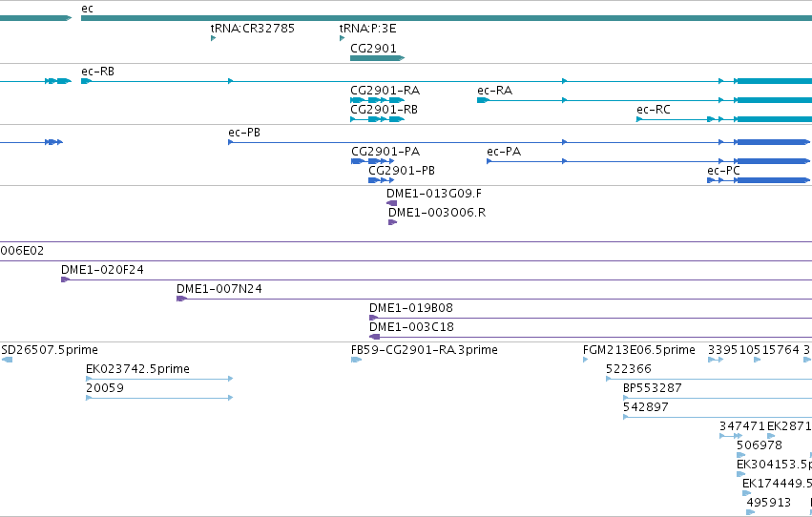Click the DME1-013G09.F label
The height and width of the screenshot is (517, 812).
(434, 194)
